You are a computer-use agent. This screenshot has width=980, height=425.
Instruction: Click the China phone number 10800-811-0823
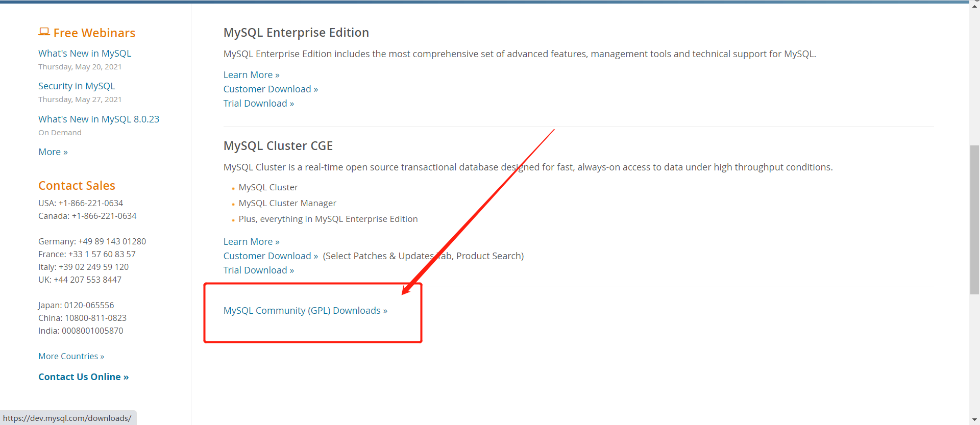click(x=95, y=318)
